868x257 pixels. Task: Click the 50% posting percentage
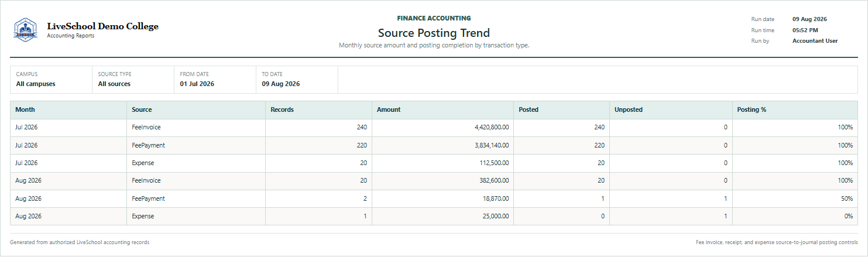847,198
